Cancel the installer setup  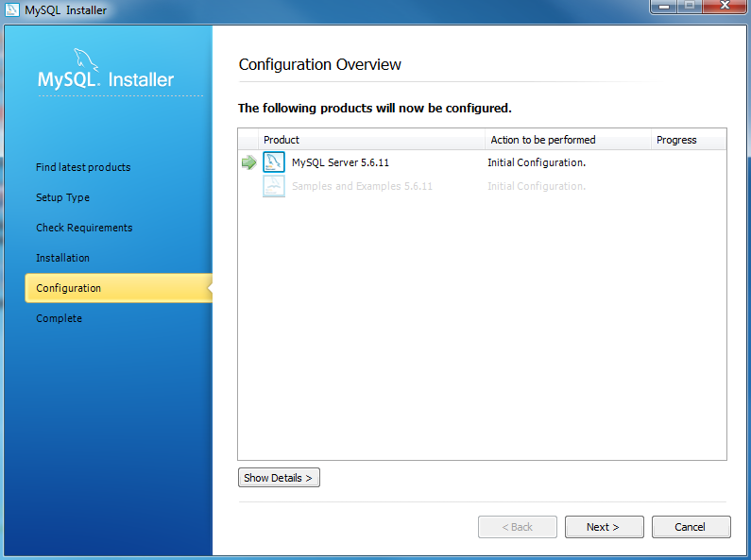pyautogui.click(x=691, y=527)
